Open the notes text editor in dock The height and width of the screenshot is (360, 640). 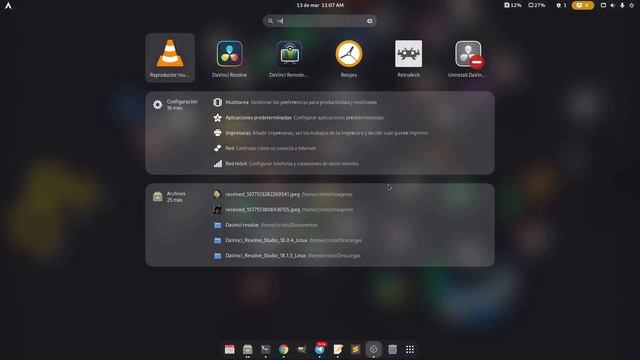tap(338, 349)
